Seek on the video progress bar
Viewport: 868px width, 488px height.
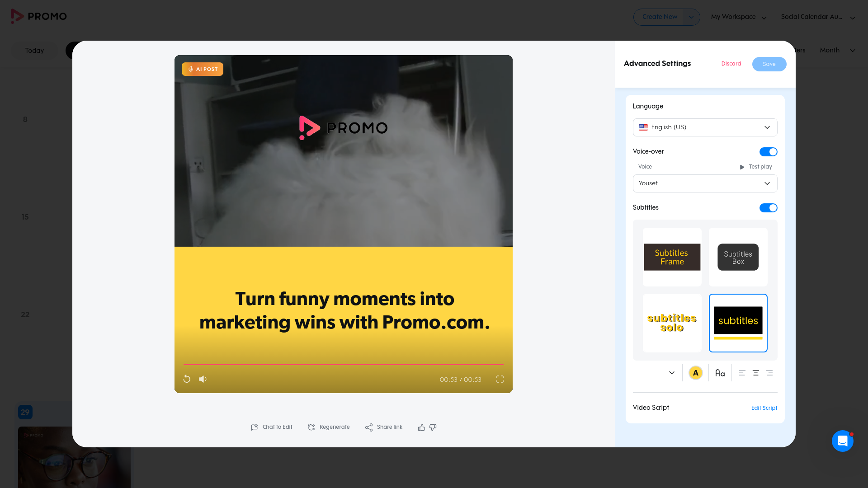(344, 364)
